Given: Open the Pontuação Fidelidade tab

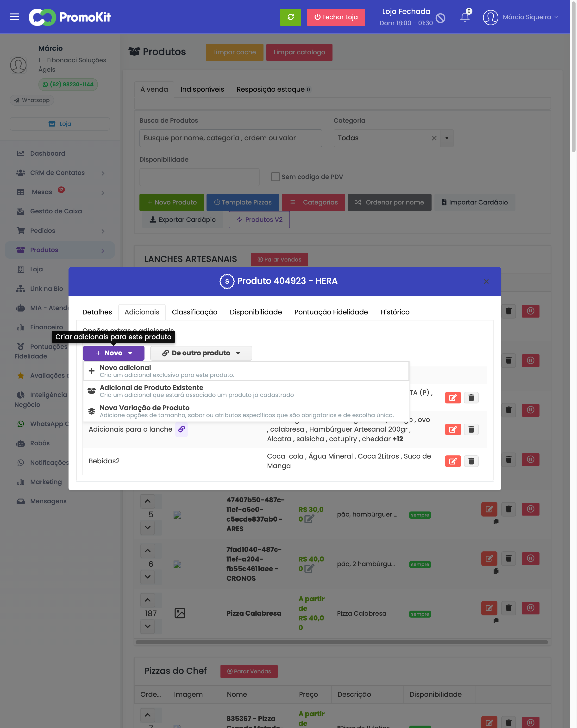Looking at the screenshot, I should tap(331, 312).
